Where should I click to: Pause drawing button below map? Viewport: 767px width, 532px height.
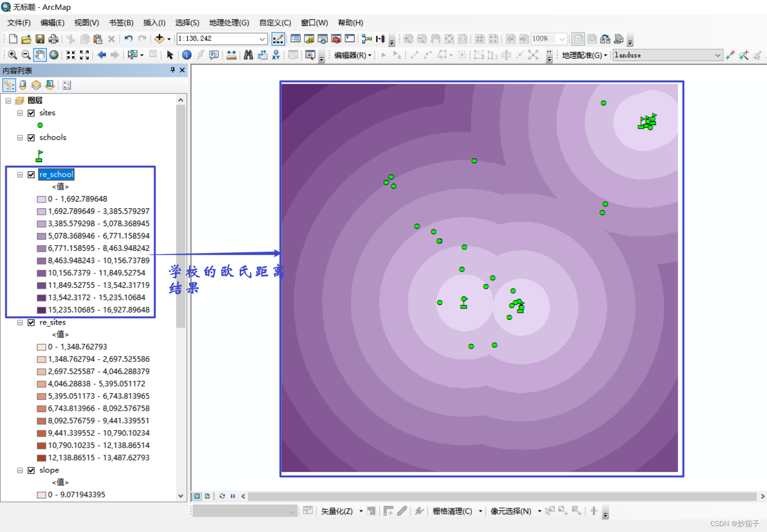(x=233, y=496)
